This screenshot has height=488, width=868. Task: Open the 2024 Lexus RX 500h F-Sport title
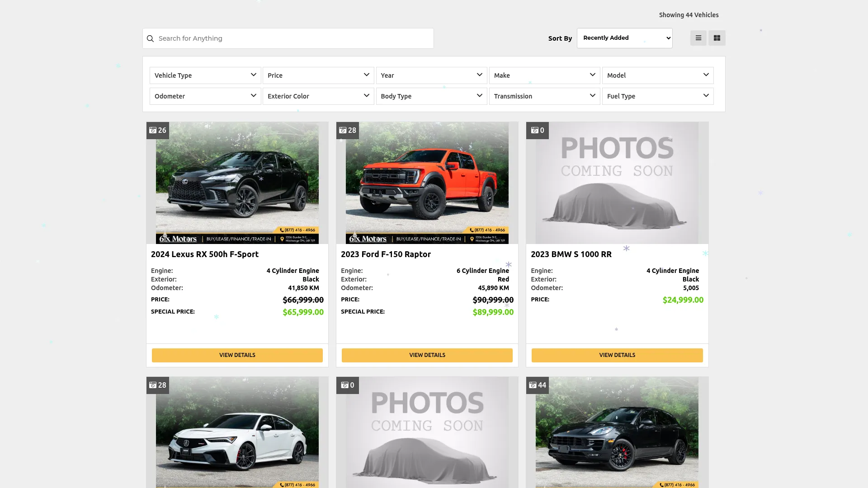205,254
